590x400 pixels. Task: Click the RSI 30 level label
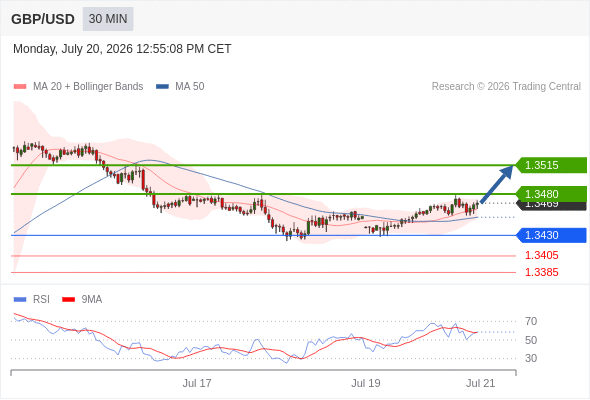pos(531,358)
